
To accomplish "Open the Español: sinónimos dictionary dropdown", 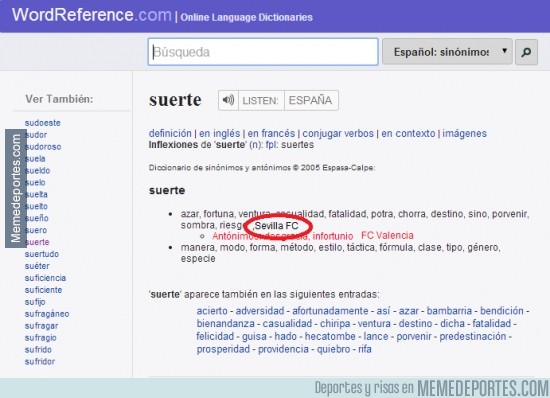I will pyautogui.click(x=447, y=52).
